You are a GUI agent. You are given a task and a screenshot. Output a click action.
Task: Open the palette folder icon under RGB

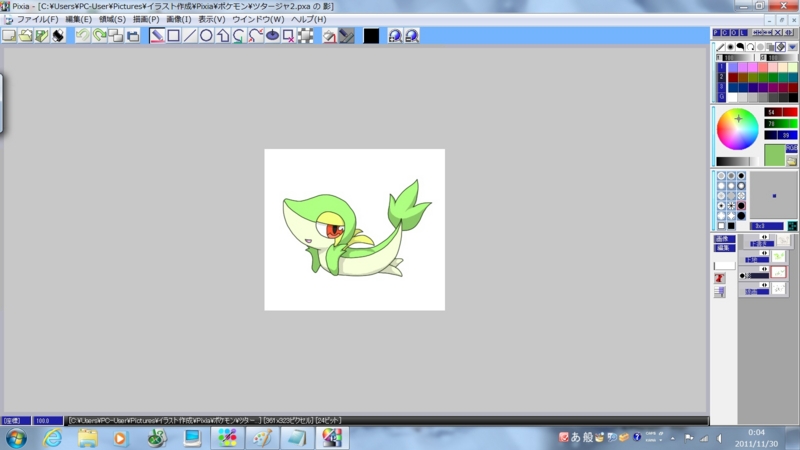[791, 161]
